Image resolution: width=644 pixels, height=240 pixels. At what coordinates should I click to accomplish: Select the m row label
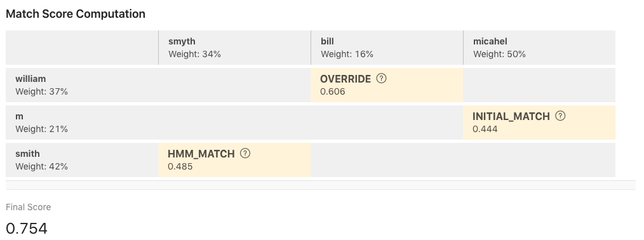tap(82, 123)
